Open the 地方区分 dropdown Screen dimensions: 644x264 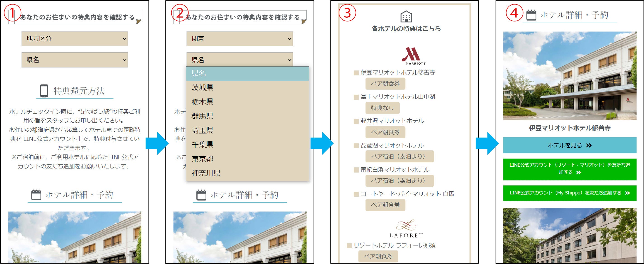click(x=74, y=39)
